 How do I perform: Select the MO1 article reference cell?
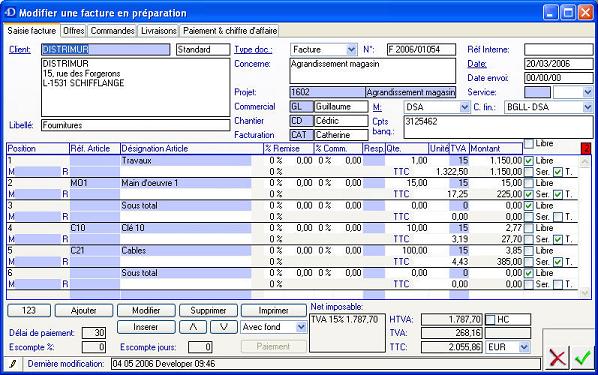tap(95, 183)
